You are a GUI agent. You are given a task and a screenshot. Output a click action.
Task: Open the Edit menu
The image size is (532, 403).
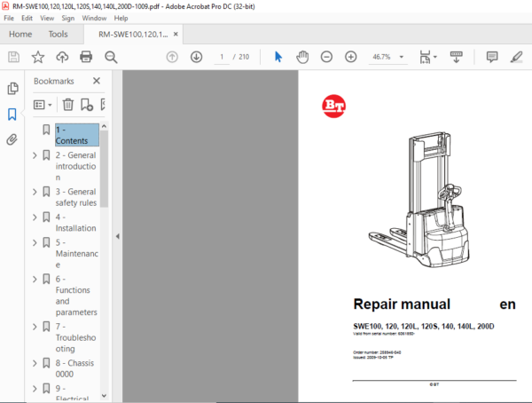coord(27,19)
